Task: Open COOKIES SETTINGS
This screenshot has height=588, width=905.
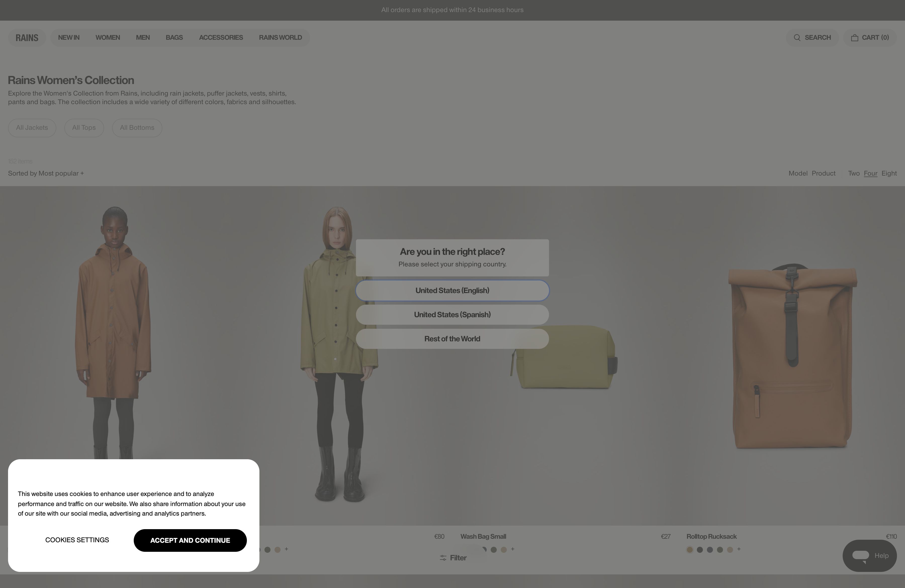Action: pyautogui.click(x=77, y=540)
